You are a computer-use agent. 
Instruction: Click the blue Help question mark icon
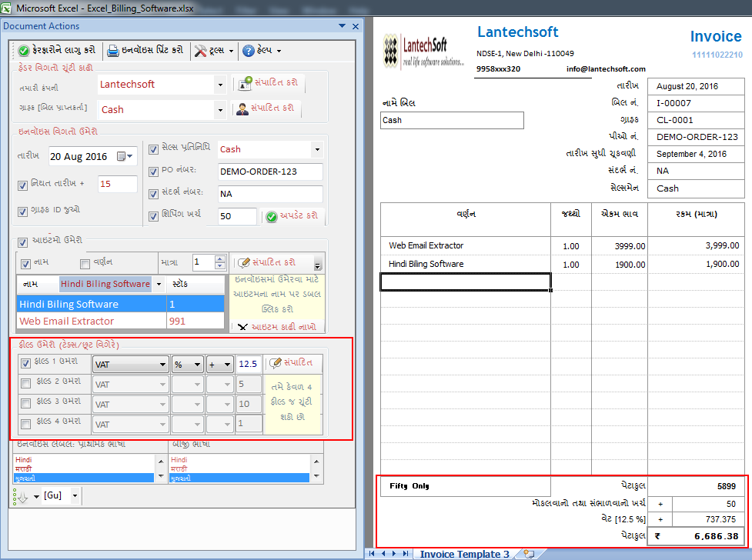pyautogui.click(x=249, y=50)
